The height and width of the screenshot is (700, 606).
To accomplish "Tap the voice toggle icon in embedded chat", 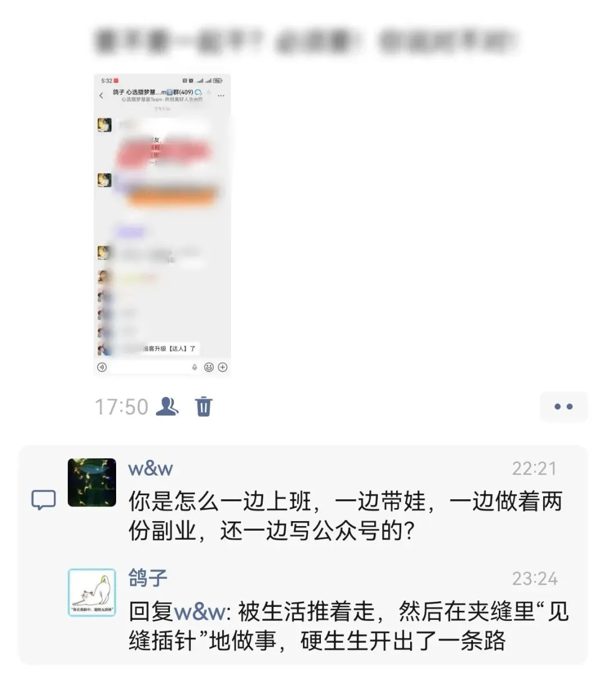I will click(x=102, y=367).
